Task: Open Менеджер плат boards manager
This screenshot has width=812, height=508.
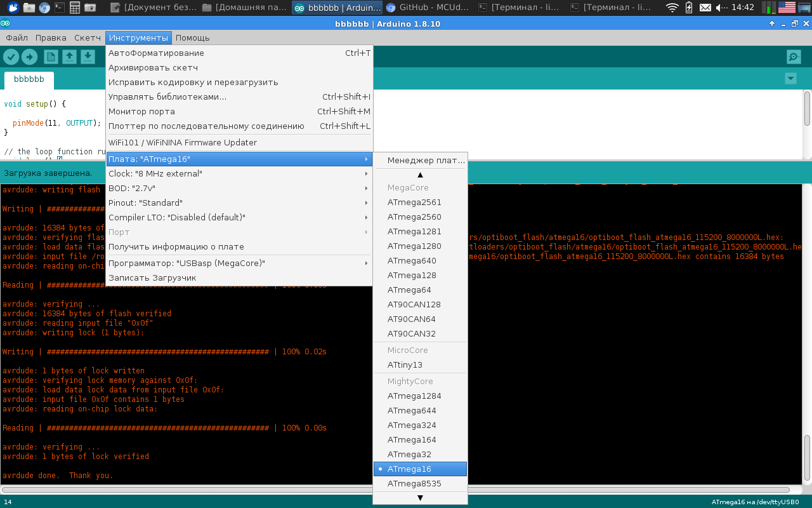Action: point(426,161)
